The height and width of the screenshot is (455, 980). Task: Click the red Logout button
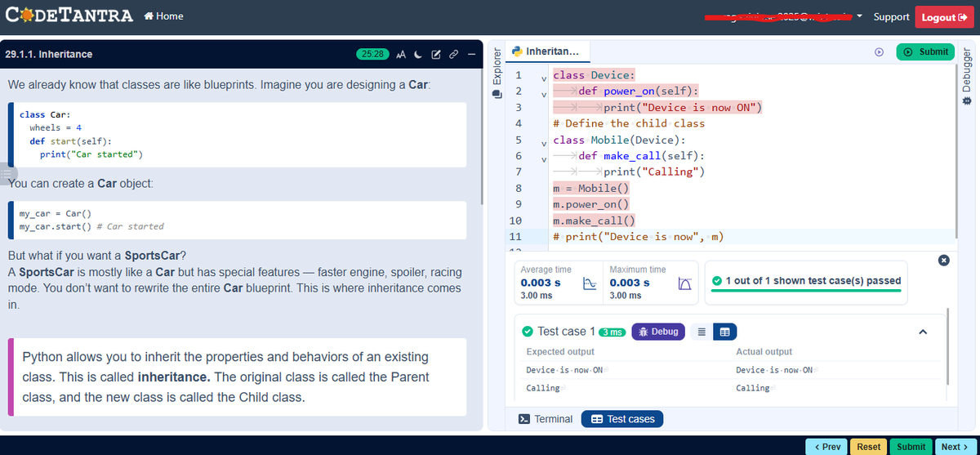(x=944, y=17)
